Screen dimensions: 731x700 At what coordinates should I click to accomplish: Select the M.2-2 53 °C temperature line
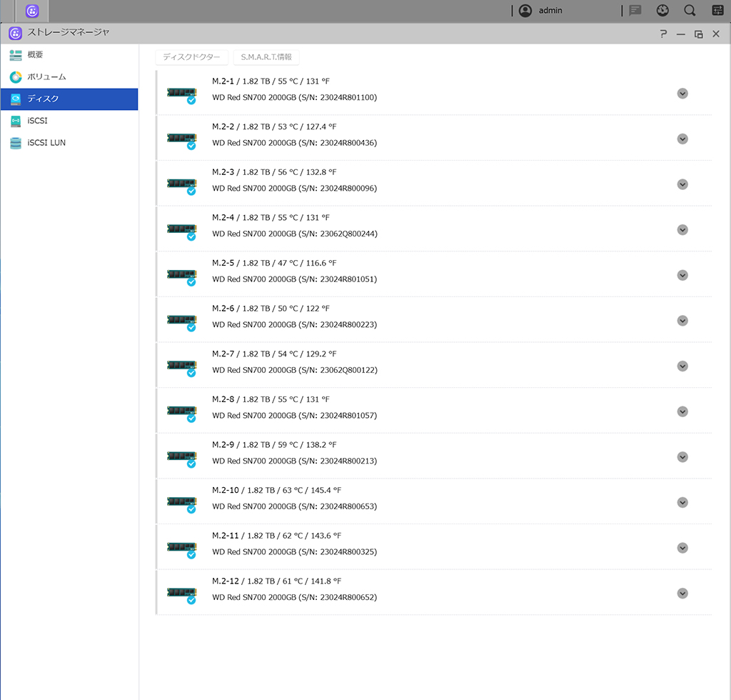(x=274, y=127)
